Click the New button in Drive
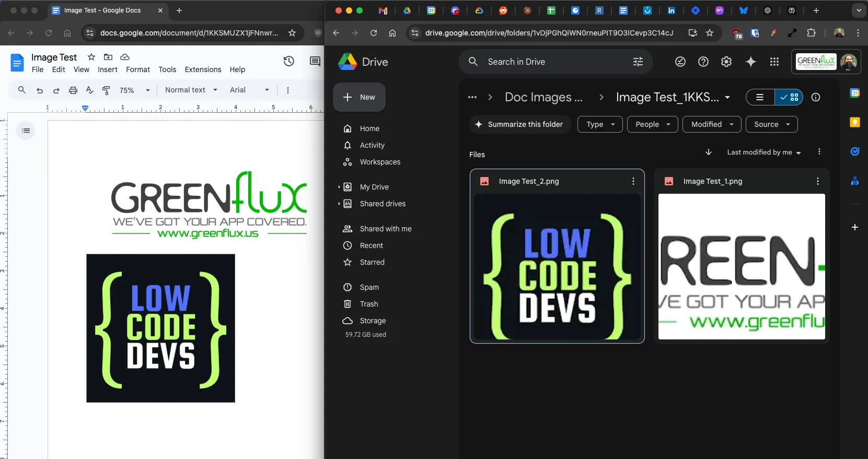This screenshot has width=868, height=459. pos(359,97)
